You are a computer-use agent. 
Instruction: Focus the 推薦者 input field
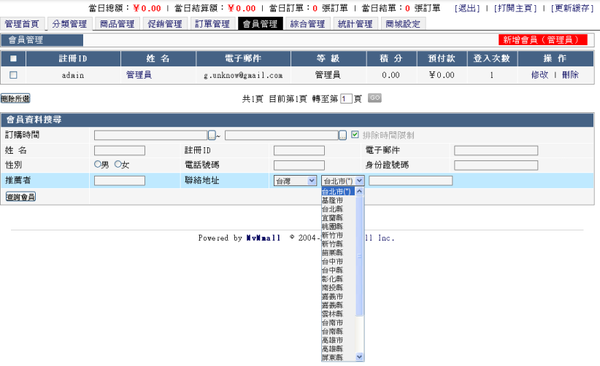(119, 180)
